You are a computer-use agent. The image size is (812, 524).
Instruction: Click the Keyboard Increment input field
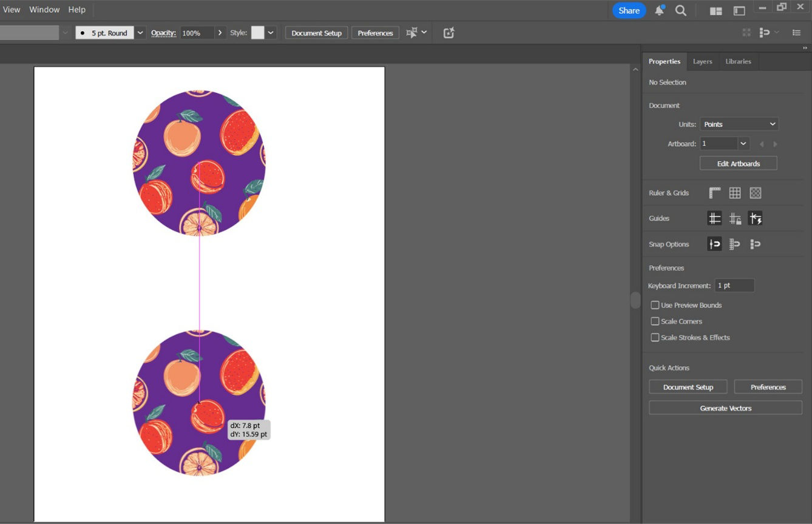(734, 286)
